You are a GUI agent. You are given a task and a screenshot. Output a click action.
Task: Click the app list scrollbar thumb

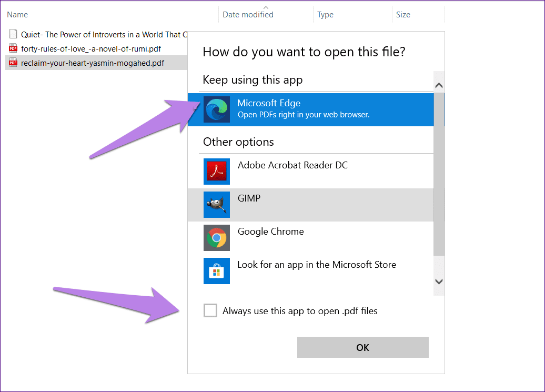pos(439,174)
